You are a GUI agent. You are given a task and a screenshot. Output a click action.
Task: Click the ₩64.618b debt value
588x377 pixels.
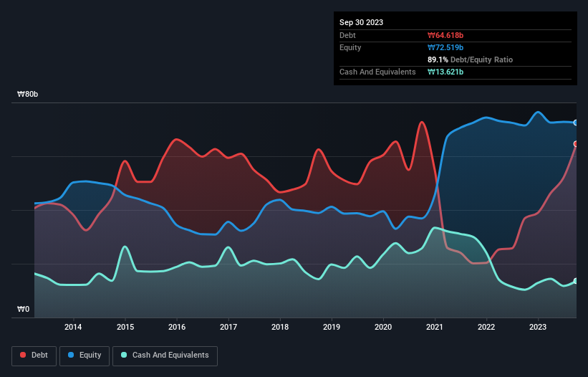coord(445,35)
